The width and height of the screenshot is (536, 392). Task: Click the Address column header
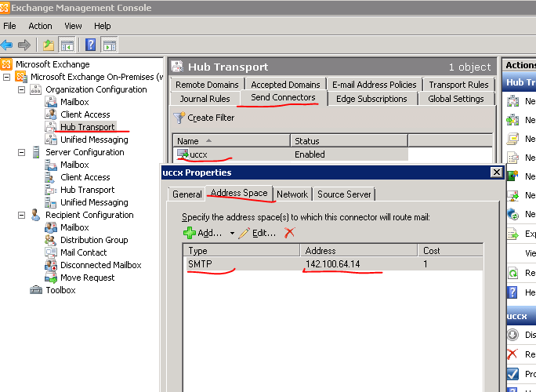pos(359,250)
